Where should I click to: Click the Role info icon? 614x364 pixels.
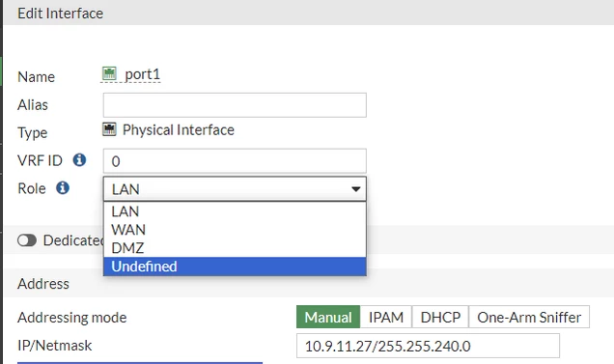(63, 187)
